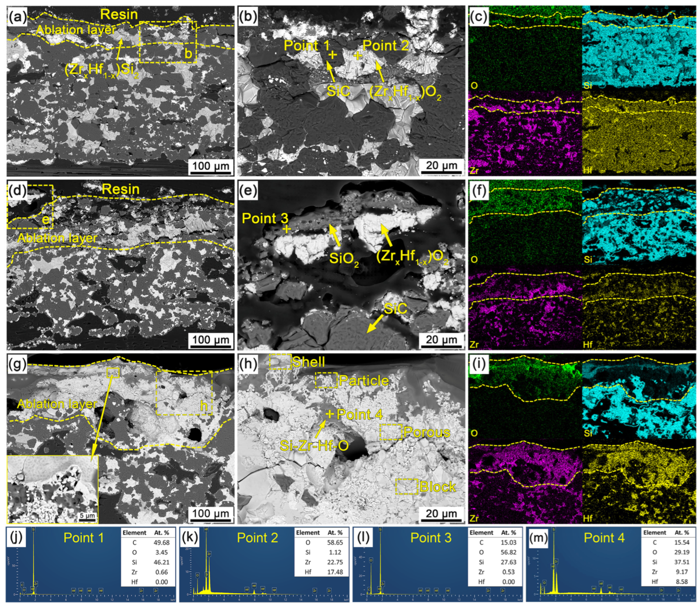This screenshot has width=700, height=609.
Task: Click dashed box labeled h in panel g
Action: point(184,393)
